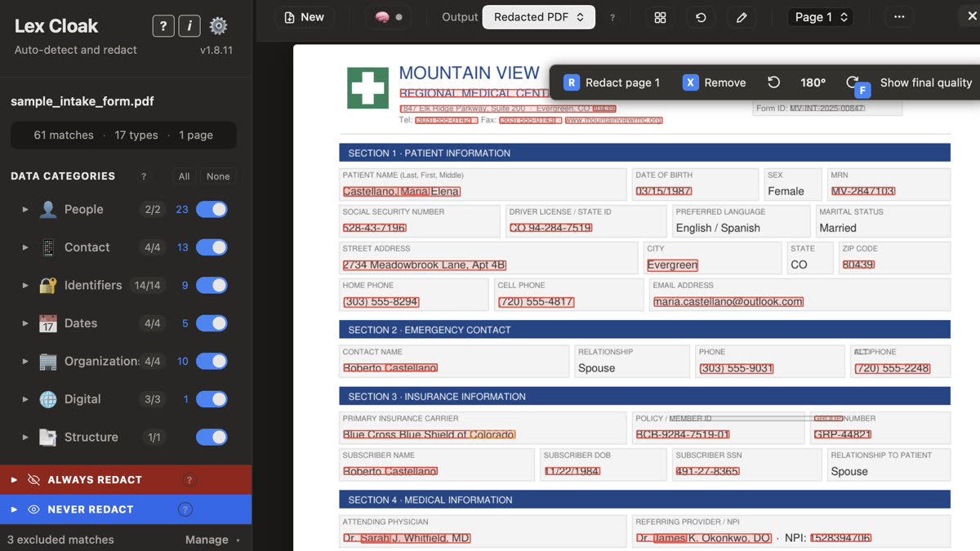This screenshot has height=551, width=980.
Task: Click redacted Blue Cross Blue Shield of Colorado
Action: pos(430,435)
